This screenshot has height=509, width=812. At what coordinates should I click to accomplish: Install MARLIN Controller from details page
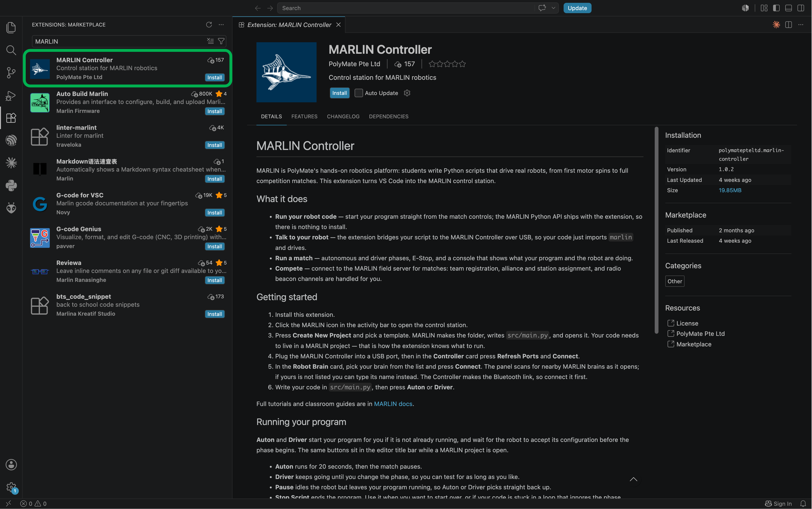[x=340, y=93]
